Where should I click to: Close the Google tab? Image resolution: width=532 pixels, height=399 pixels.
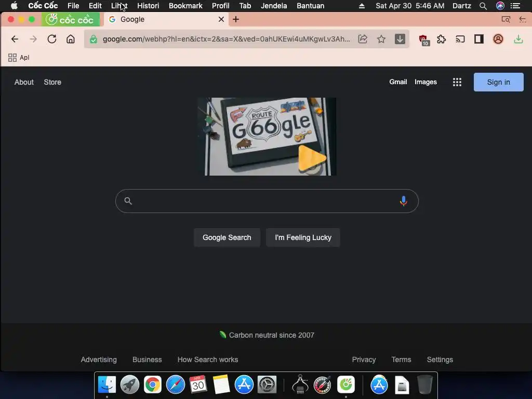(x=221, y=19)
